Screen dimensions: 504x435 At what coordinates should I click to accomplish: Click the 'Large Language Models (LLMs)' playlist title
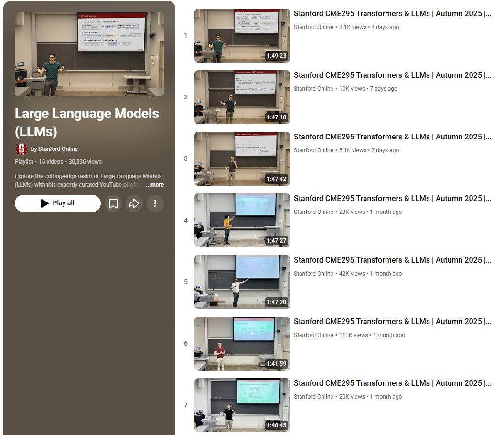click(x=87, y=122)
